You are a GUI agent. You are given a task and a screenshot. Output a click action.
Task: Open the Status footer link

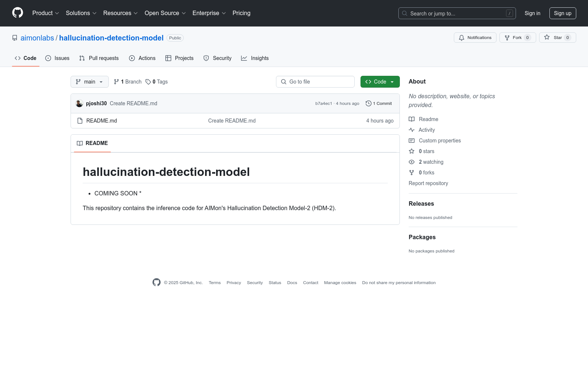(275, 283)
